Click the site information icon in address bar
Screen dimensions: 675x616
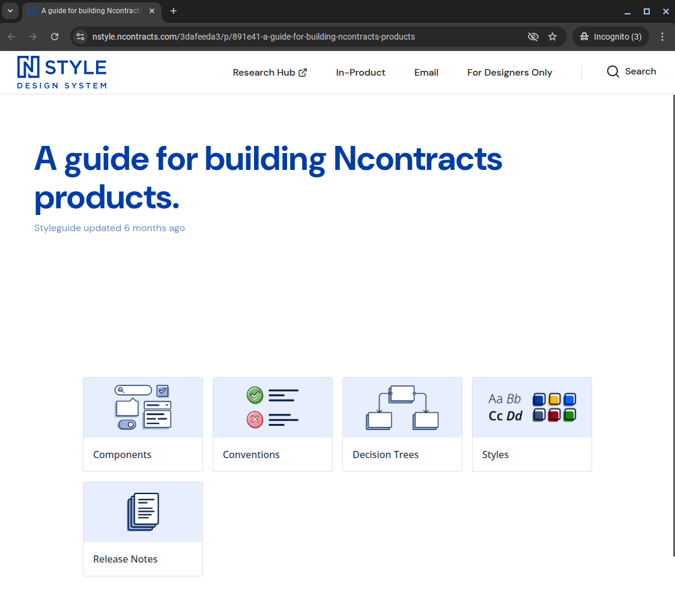tap(80, 37)
